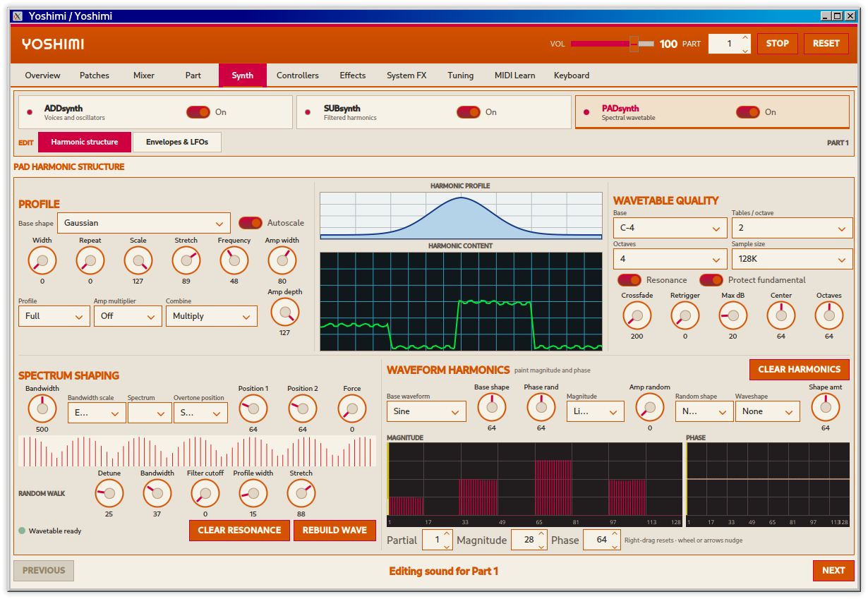Click the Base shape knob in Waveform Harmonics

coord(492,407)
